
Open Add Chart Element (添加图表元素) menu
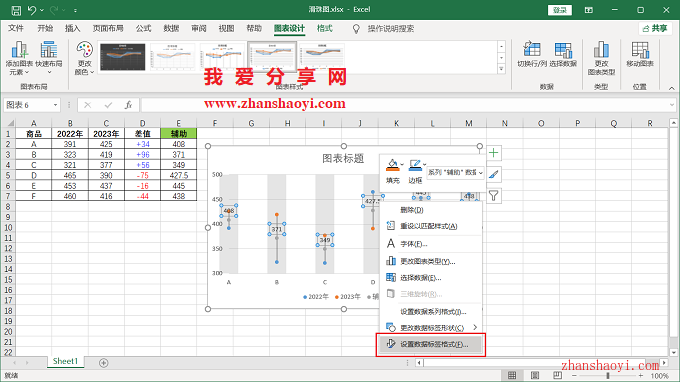point(20,58)
